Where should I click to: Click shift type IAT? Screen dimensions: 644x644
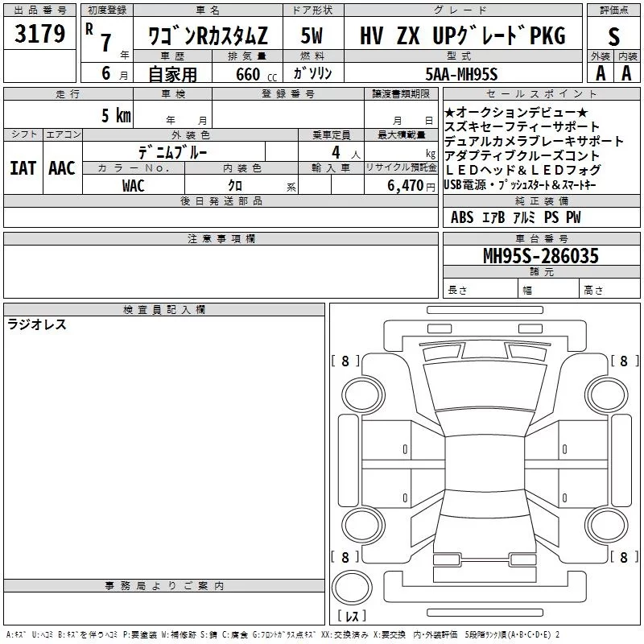point(23,168)
